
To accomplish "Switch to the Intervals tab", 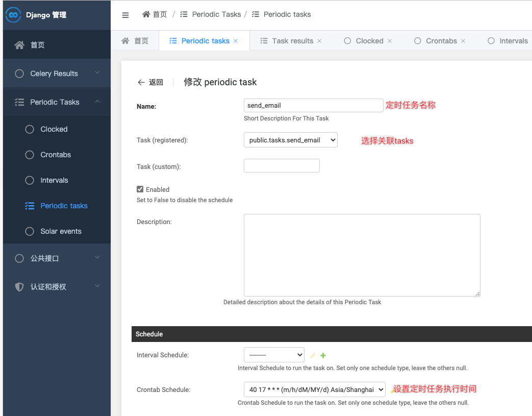I will click(x=508, y=41).
